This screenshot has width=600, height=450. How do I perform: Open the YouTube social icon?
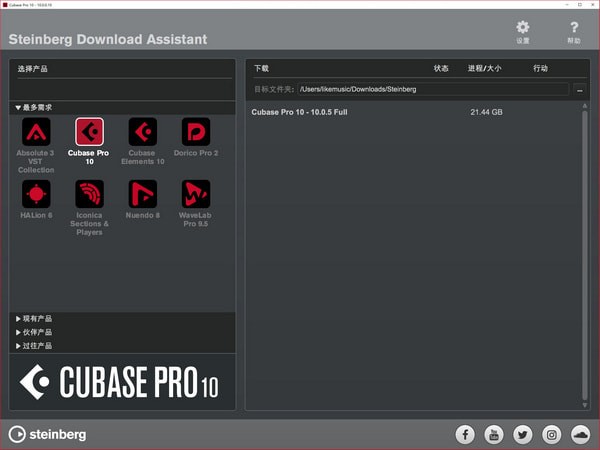(493, 434)
